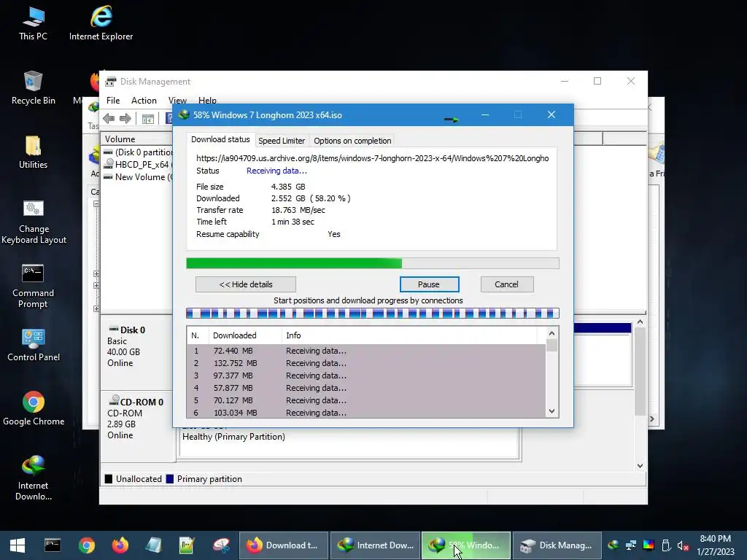Select the Download status tab
Viewport: 747px width, 560px height.
[x=220, y=139]
